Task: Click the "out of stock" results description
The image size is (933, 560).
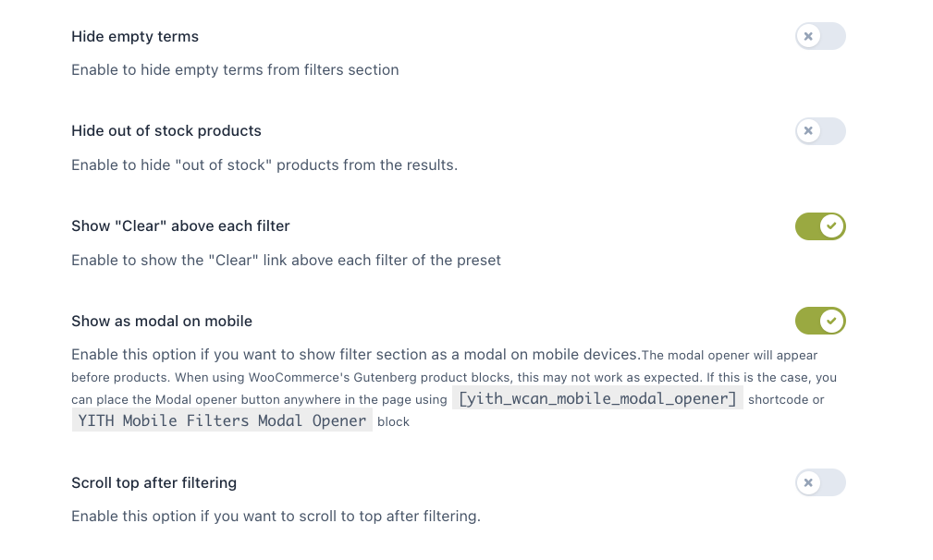Action: (264, 165)
